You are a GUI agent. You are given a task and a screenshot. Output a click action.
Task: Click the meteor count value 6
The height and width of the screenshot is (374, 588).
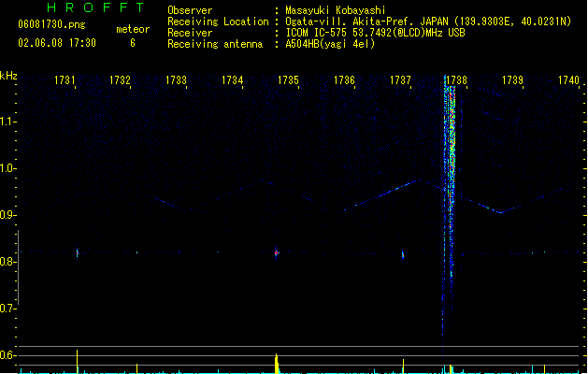click(133, 43)
